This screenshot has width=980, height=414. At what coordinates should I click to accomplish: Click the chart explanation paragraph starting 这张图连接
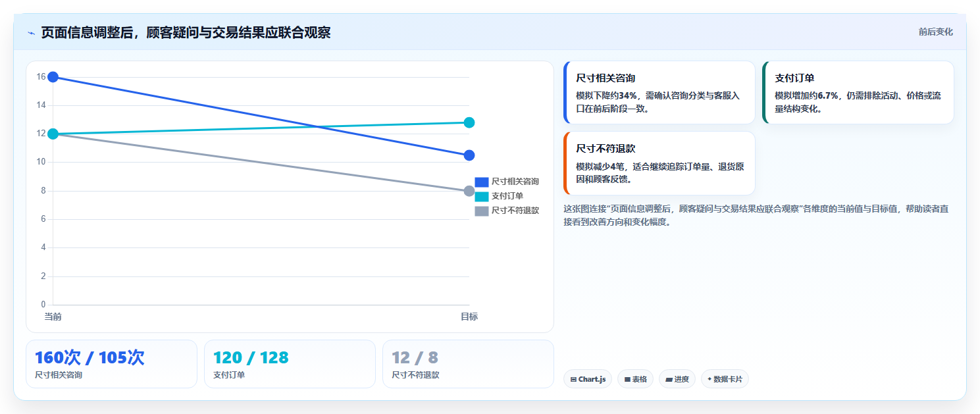coord(756,215)
